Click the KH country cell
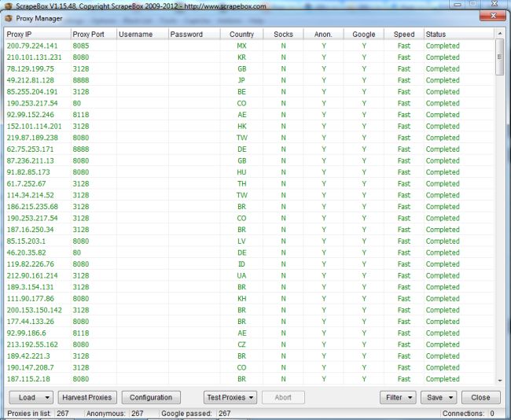Viewport: 511px width, 420px height. pos(241,299)
